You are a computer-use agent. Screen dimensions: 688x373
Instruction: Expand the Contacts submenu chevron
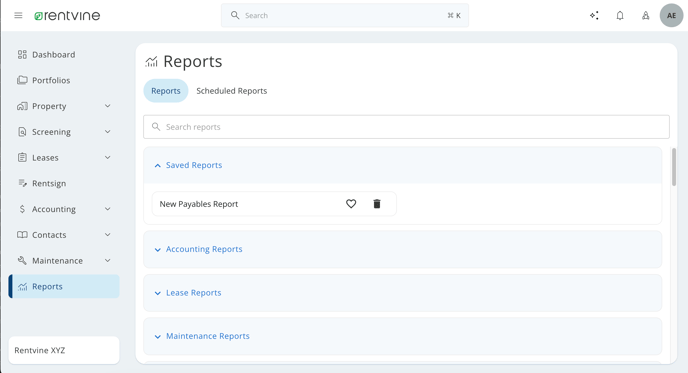pos(108,235)
